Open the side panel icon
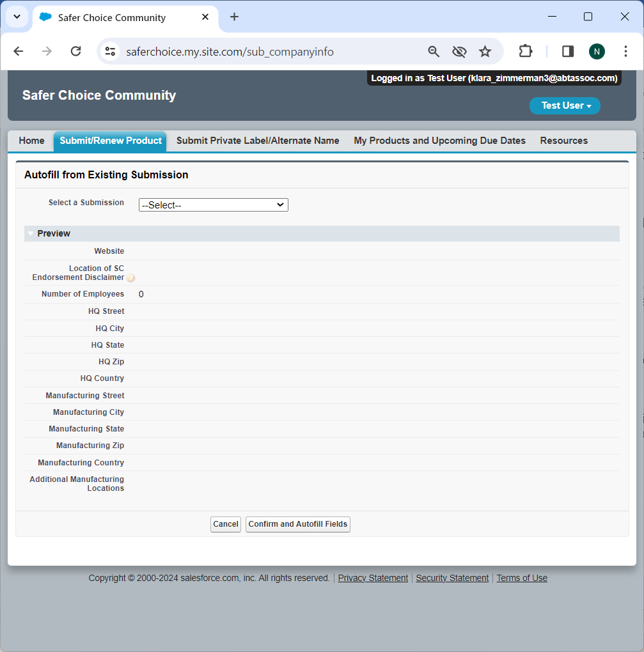Screen dimensions: 644x652 tap(568, 51)
